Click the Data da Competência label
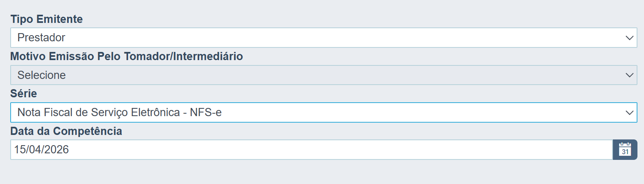Screen dimensions: 644x184 point(66,131)
